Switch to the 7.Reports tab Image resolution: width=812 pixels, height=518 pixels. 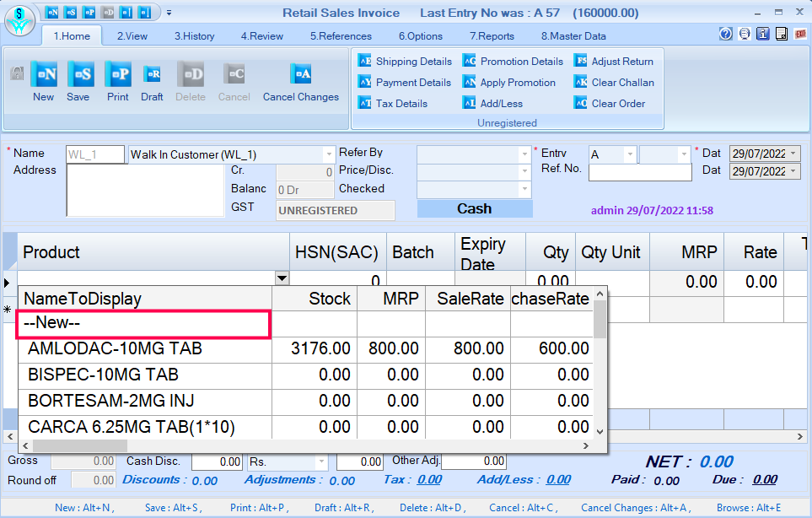click(x=492, y=36)
